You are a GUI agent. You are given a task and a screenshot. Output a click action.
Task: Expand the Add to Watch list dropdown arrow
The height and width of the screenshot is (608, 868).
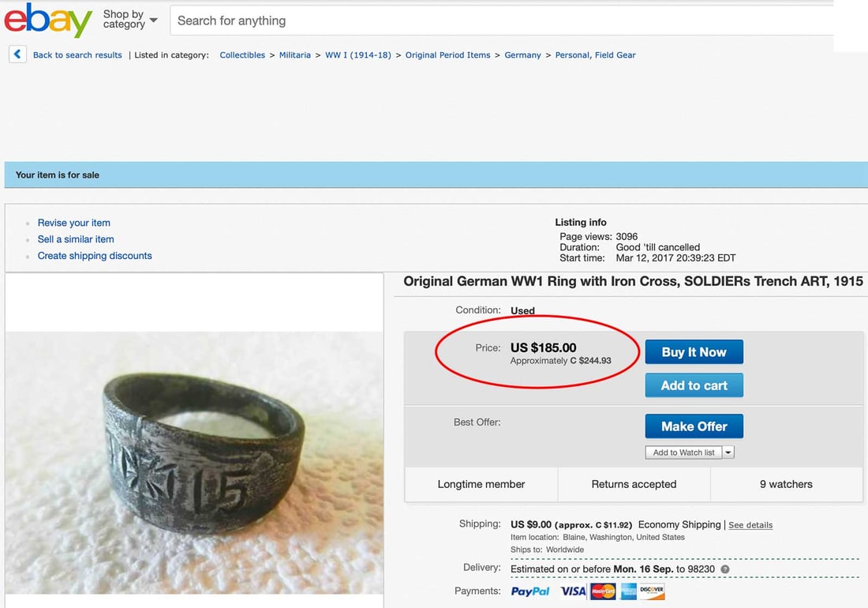point(729,452)
